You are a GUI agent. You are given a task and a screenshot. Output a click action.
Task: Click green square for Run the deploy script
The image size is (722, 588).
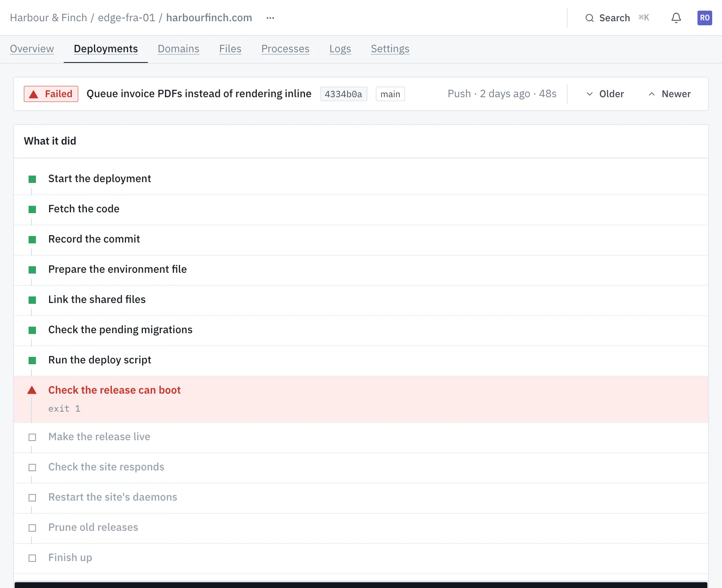point(32,361)
